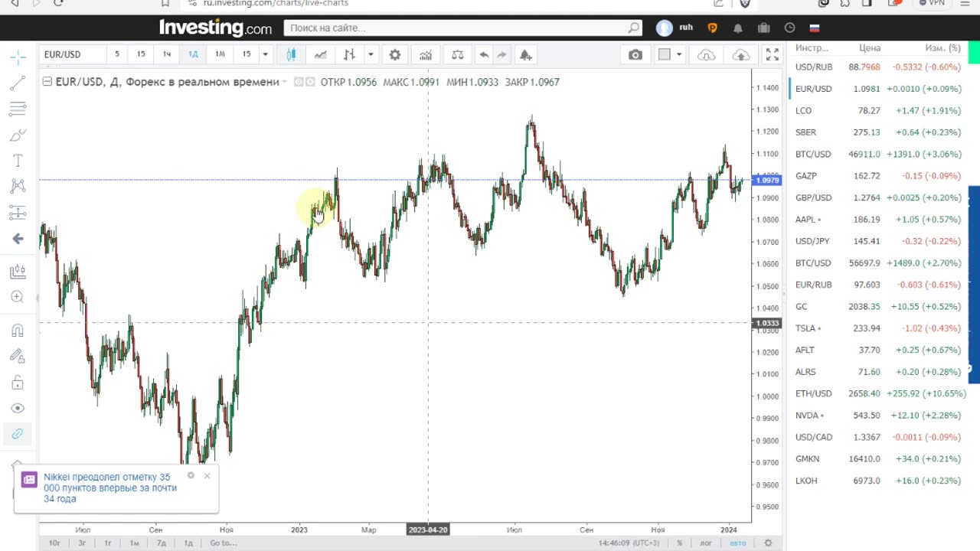The height and width of the screenshot is (551, 980).
Task: Set date range to 10г
Action: [x=54, y=543]
